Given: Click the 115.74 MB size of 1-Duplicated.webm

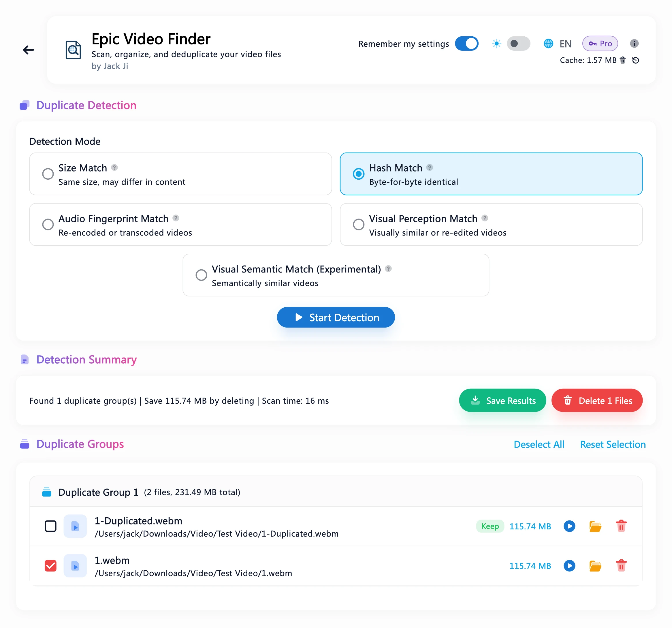Looking at the screenshot, I should click(530, 527).
